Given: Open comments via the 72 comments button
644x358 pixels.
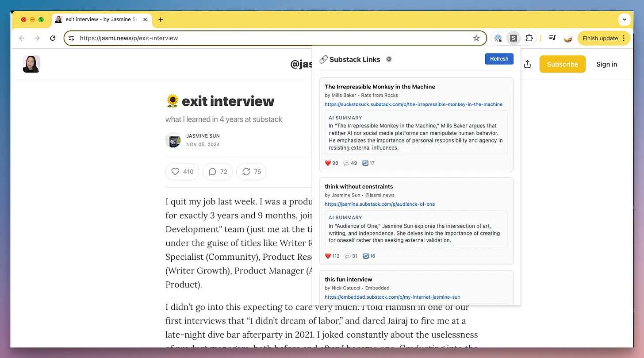Looking at the screenshot, I should coord(218,172).
